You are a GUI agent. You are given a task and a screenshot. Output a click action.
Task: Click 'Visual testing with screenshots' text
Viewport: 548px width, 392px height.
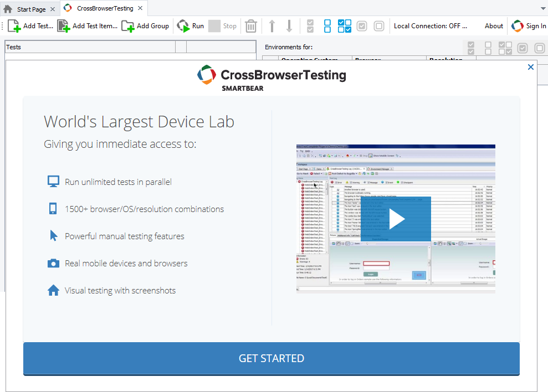120,290
